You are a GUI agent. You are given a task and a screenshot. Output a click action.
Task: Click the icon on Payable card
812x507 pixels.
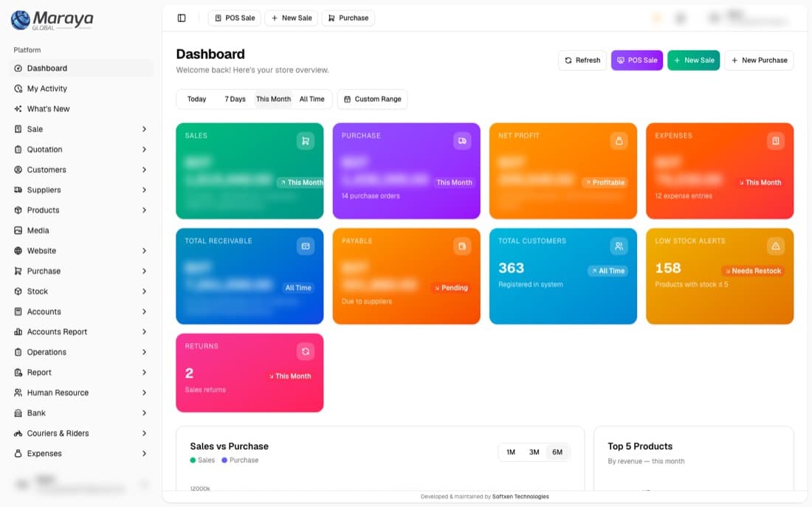[462, 246]
